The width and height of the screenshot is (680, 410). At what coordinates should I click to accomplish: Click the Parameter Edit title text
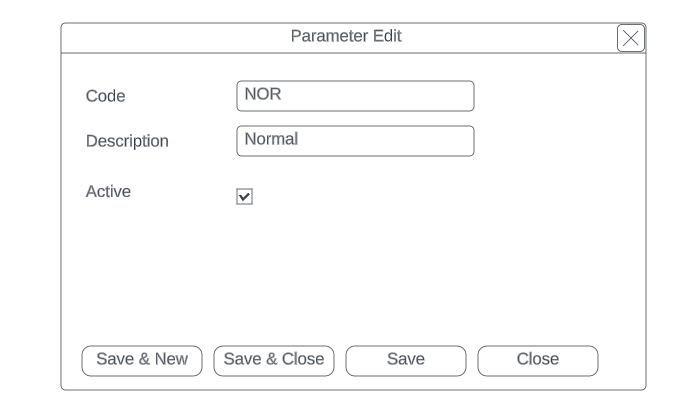click(x=346, y=37)
